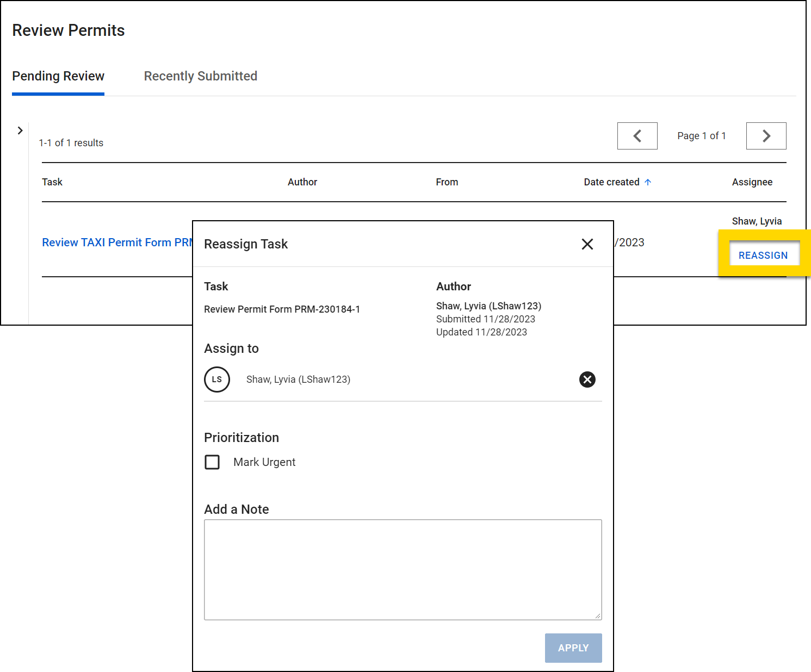The height and width of the screenshot is (672, 811).
Task: Click the APPLY button
Action: pos(573,648)
